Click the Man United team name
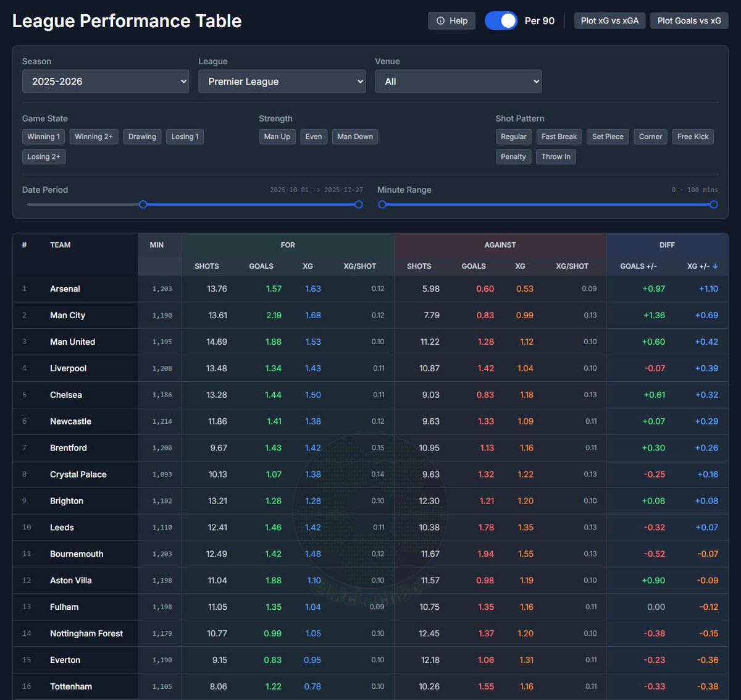This screenshot has width=741, height=700. coord(72,342)
